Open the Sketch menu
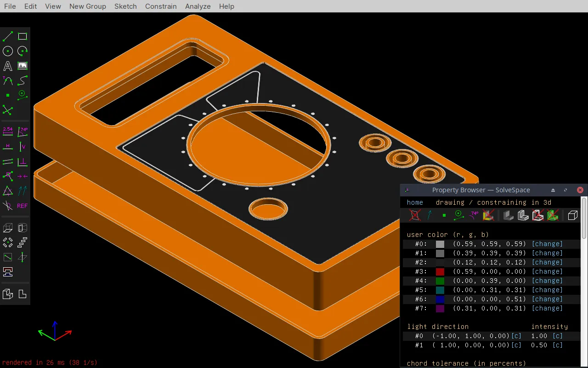The height and width of the screenshot is (368, 588). click(x=125, y=6)
